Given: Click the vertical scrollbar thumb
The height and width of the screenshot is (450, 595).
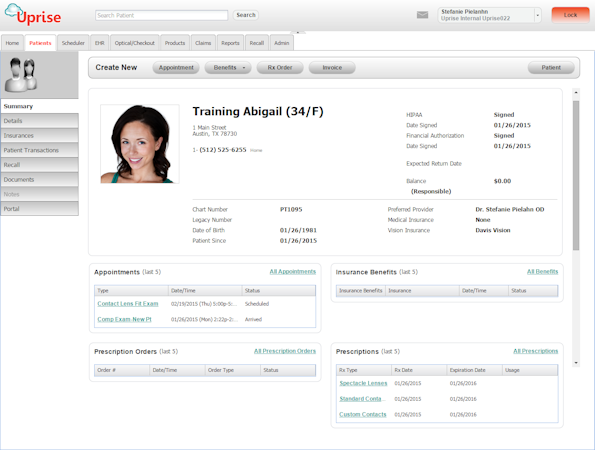Looking at the screenshot, I should click(576, 175).
